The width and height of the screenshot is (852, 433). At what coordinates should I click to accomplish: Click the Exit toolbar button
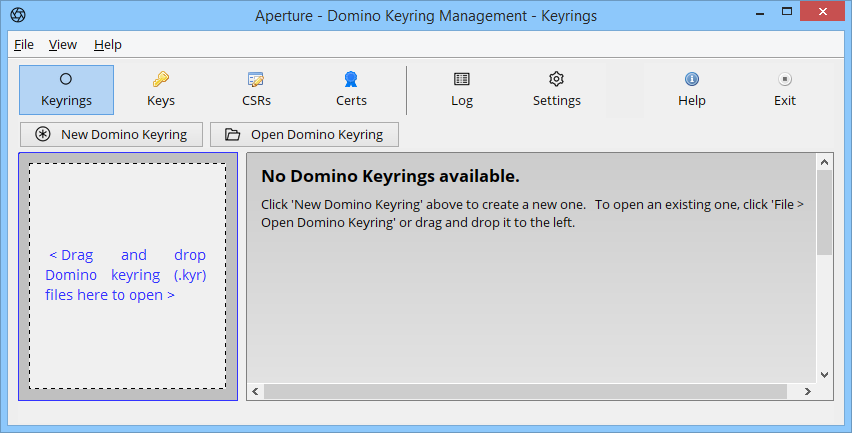click(x=785, y=90)
